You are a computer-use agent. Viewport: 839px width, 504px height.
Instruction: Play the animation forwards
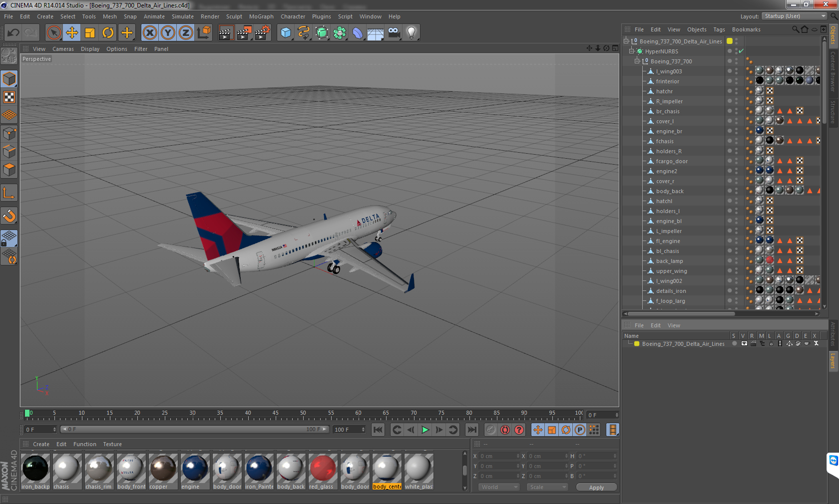coord(425,430)
